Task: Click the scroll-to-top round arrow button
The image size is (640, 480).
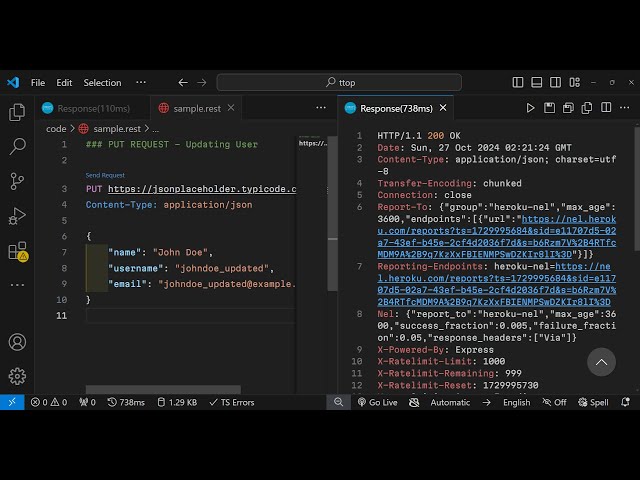Action: point(601,362)
